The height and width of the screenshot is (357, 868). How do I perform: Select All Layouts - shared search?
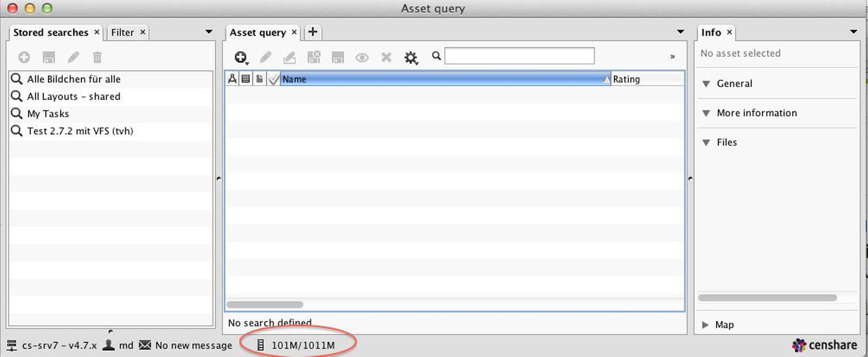pos(73,97)
